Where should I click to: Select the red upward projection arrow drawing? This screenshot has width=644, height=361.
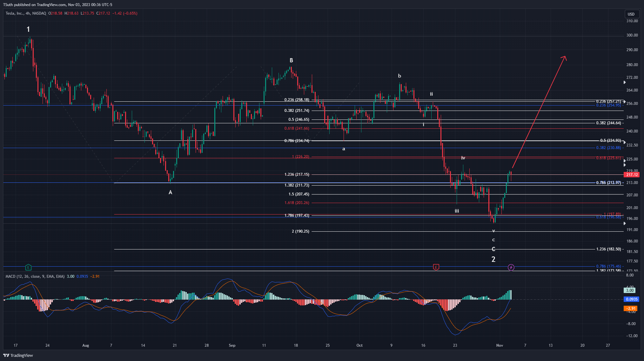(x=539, y=112)
